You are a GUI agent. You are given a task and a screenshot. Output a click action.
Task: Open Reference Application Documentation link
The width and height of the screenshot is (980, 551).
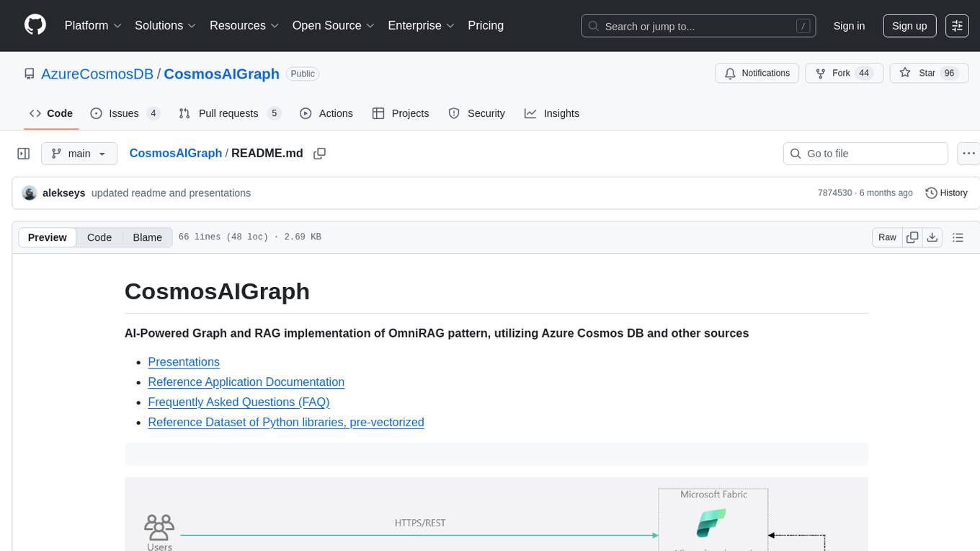[x=246, y=382]
